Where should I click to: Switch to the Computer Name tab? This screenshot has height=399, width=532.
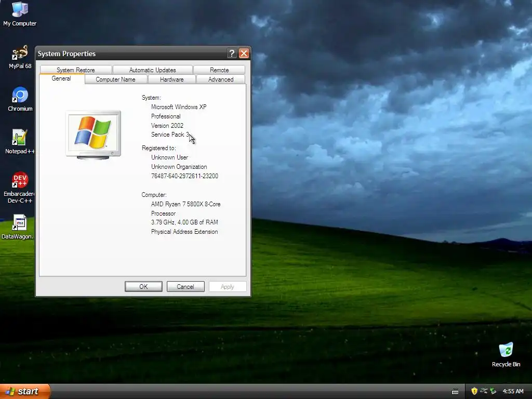[x=115, y=79]
